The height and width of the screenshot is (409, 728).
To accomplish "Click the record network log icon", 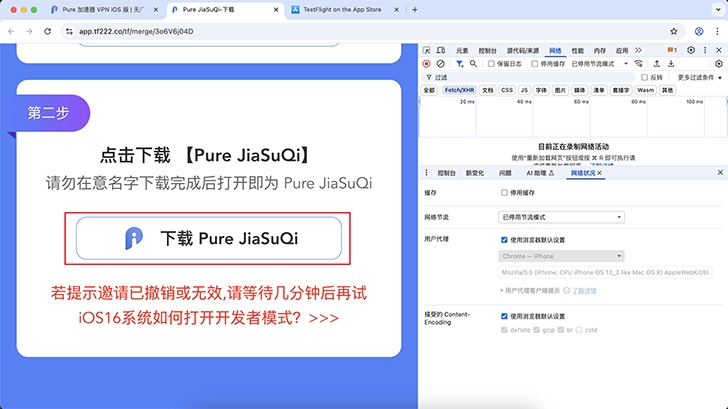I will (427, 63).
